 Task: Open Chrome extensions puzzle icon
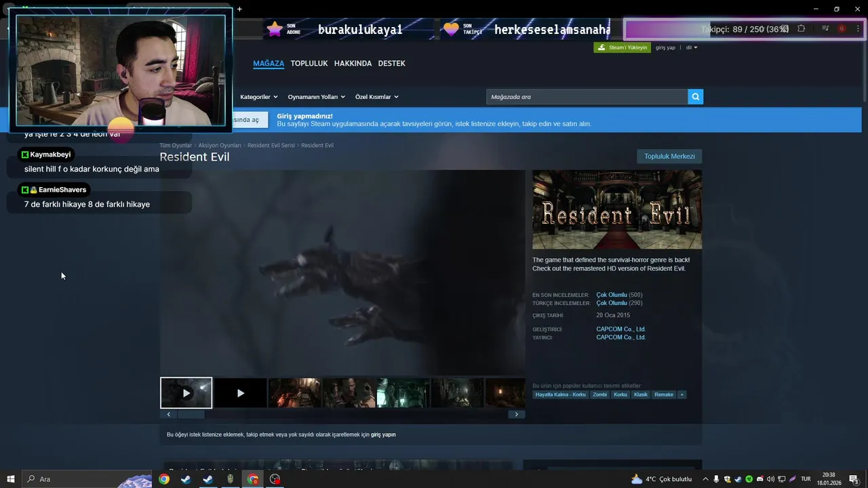point(802,28)
